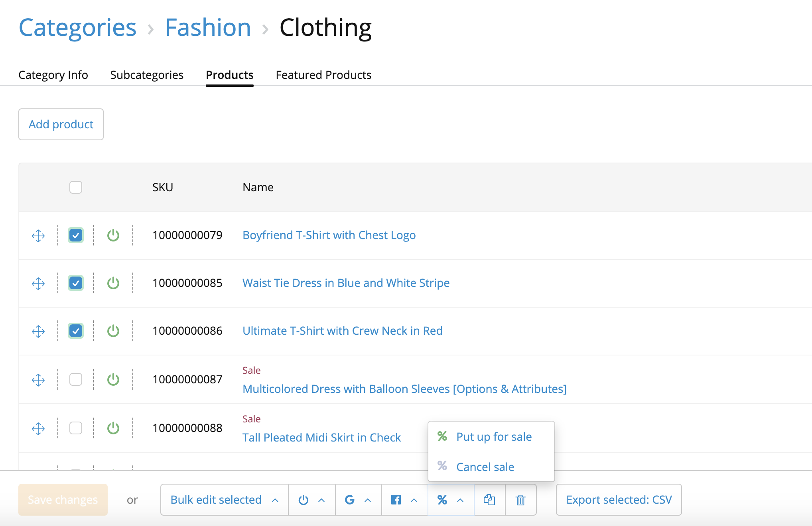This screenshot has height=526, width=812.
Task: Open the chevron beside the Google icon
Action: (x=368, y=500)
